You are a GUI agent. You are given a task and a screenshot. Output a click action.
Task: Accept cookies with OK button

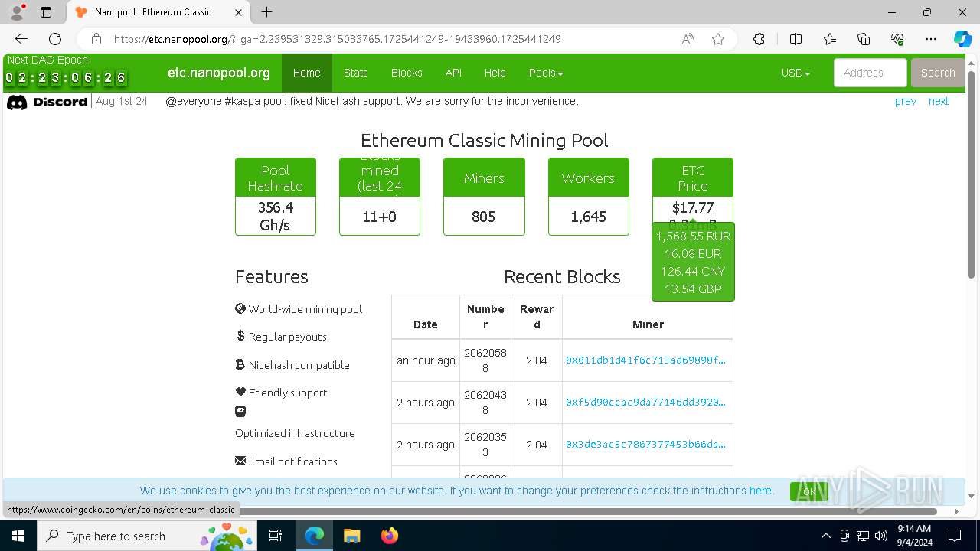tap(809, 491)
